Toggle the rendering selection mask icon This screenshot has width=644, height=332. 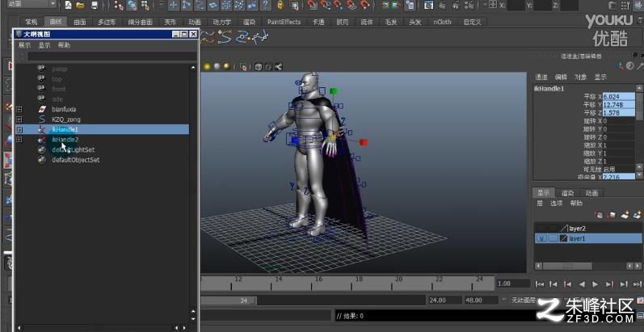[x=252, y=5]
